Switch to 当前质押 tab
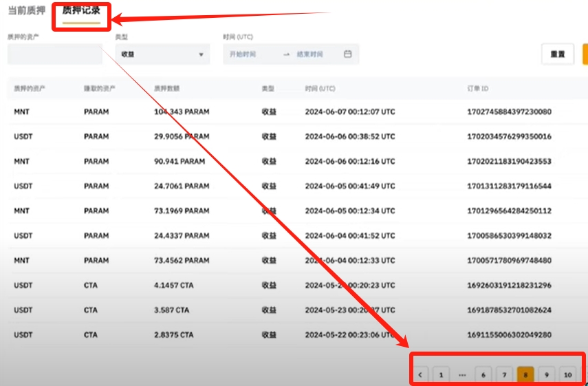Image resolution: width=588 pixels, height=386 pixels. pos(26,10)
